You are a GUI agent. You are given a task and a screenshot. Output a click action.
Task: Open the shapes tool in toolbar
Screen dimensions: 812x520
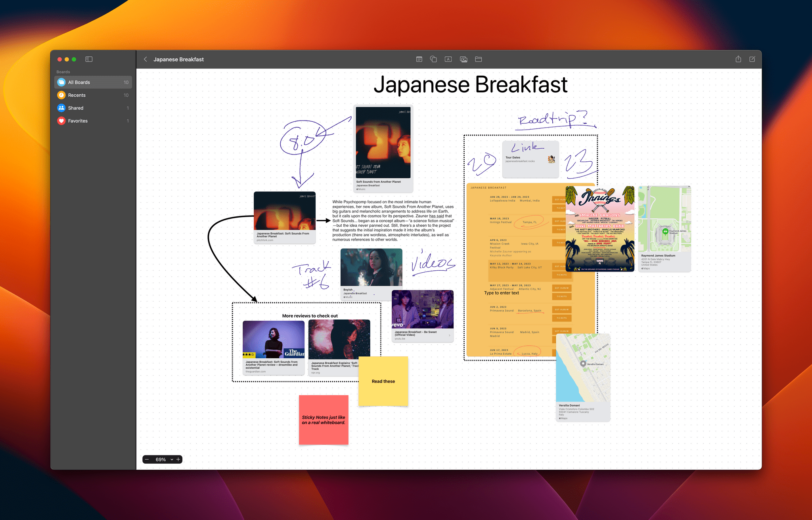(433, 59)
